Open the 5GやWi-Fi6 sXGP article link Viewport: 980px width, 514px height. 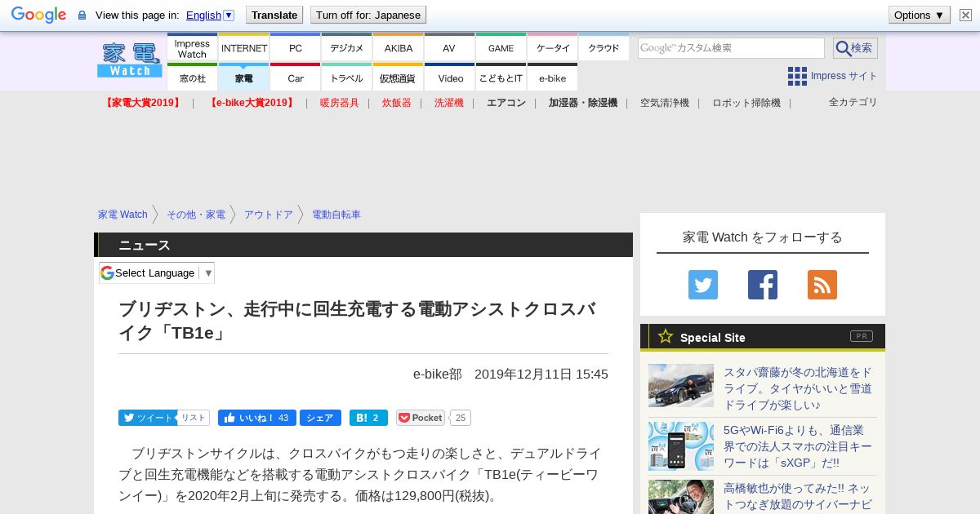coord(798,446)
